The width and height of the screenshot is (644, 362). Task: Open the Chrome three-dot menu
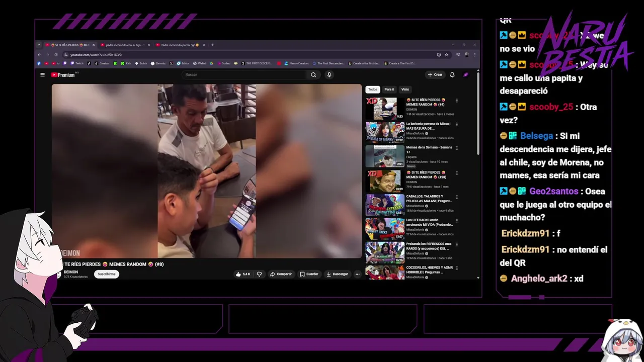click(x=475, y=55)
